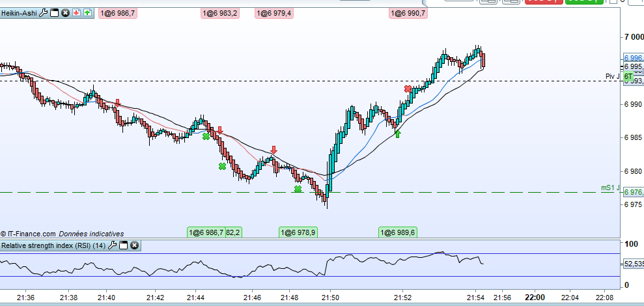Viewport: 644px width, 306px height.
Task: Remove the RSI indicator with its X icon
Action: 134,245
